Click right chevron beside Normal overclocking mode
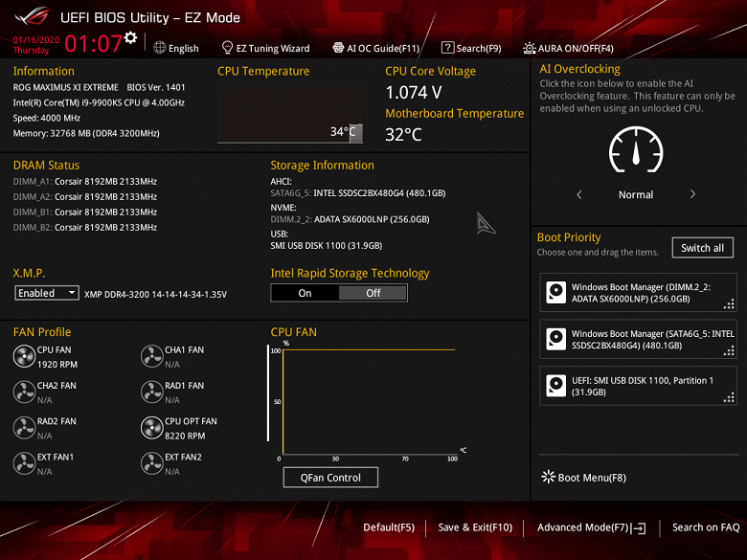Image resolution: width=747 pixels, height=560 pixels. pyautogui.click(x=692, y=194)
